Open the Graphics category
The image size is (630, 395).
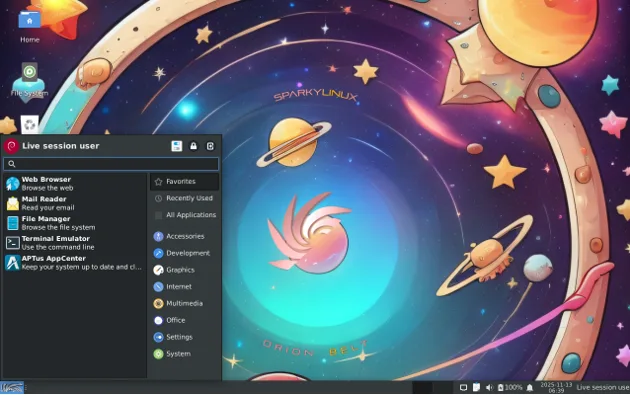[x=185, y=270]
